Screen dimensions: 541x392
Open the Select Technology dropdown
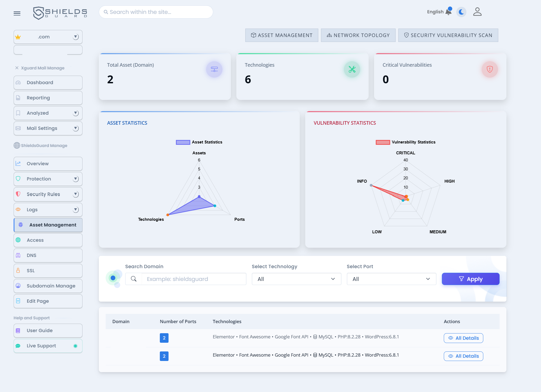coord(296,279)
